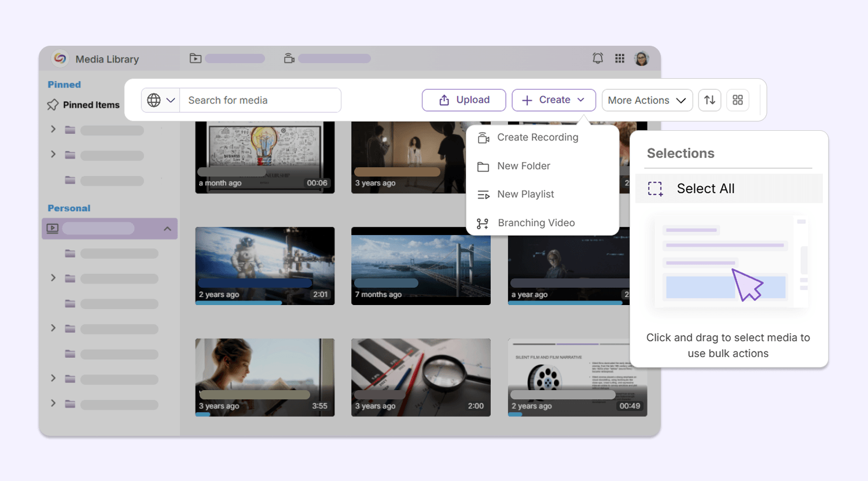Click the selected Personal media player icon
The image size is (868, 481).
pos(53,228)
